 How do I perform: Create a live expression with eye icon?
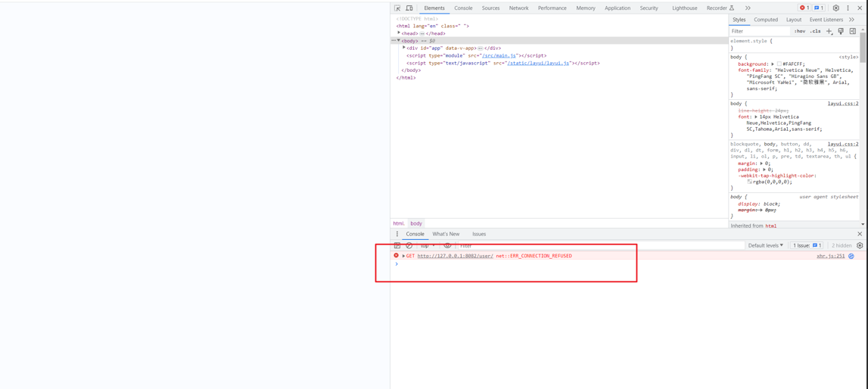pos(447,245)
